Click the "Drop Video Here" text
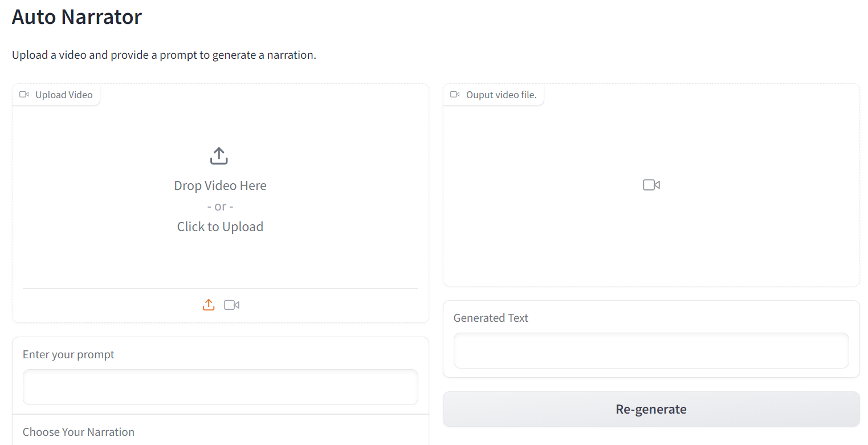Image resolution: width=868 pixels, height=445 pixels. (x=220, y=185)
